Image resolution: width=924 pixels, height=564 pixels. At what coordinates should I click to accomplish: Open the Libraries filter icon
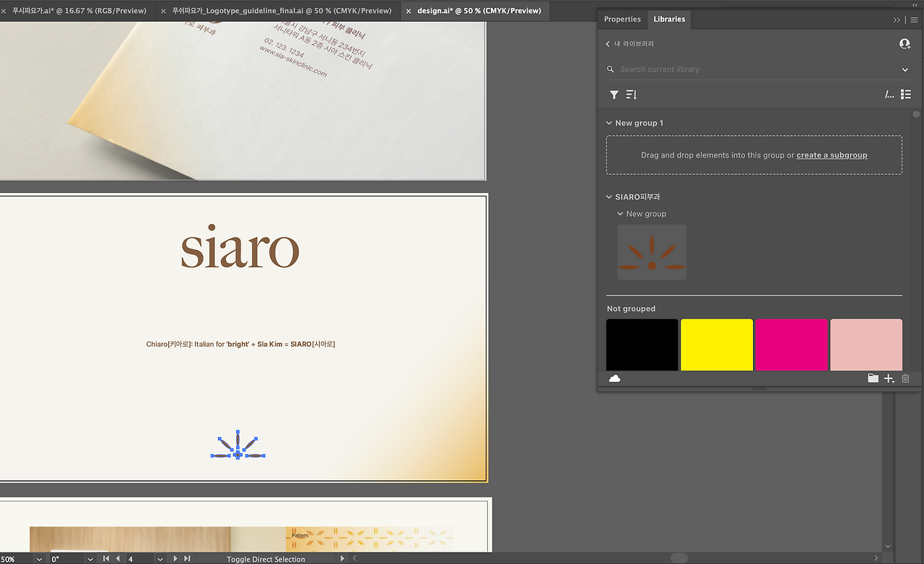(x=614, y=95)
